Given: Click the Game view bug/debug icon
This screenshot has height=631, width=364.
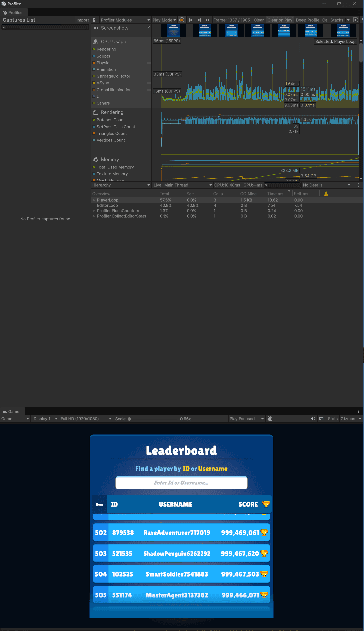Looking at the screenshot, I should pyautogui.click(x=270, y=419).
